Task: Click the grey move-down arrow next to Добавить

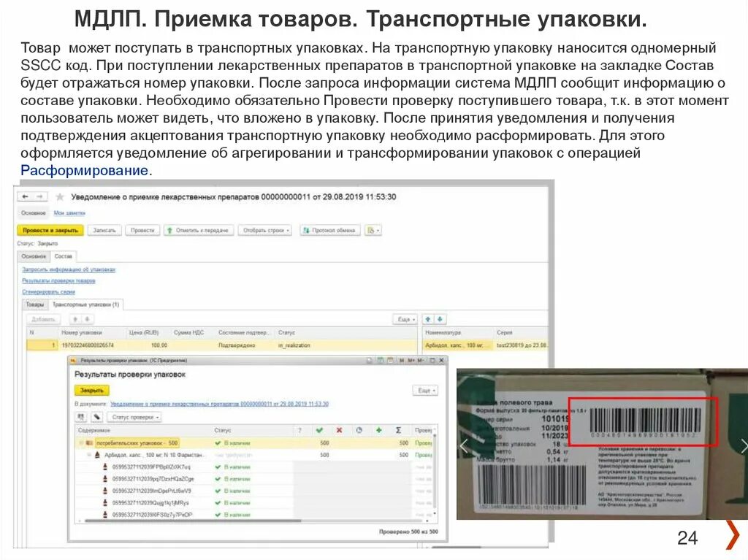Action: [x=88, y=319]
